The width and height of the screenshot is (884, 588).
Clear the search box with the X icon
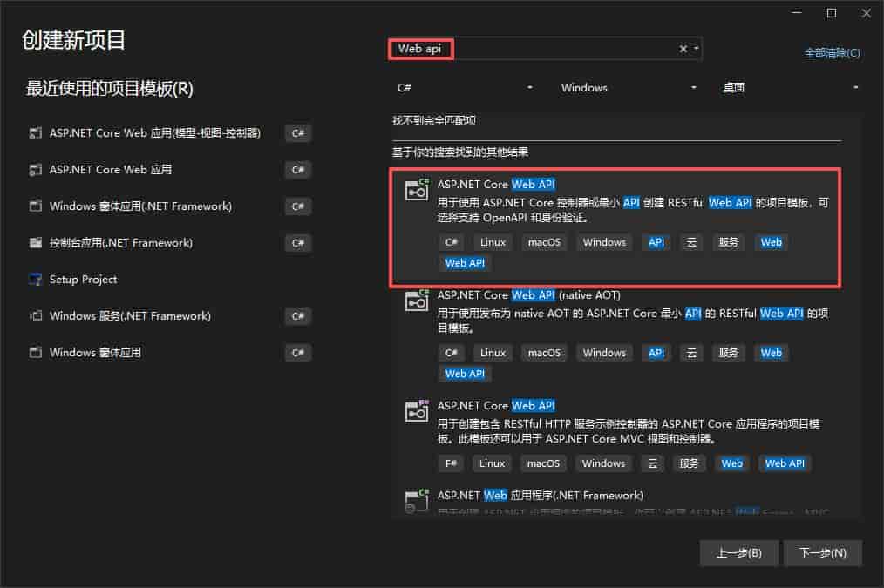pyautogui.click(x=683, y=49)
